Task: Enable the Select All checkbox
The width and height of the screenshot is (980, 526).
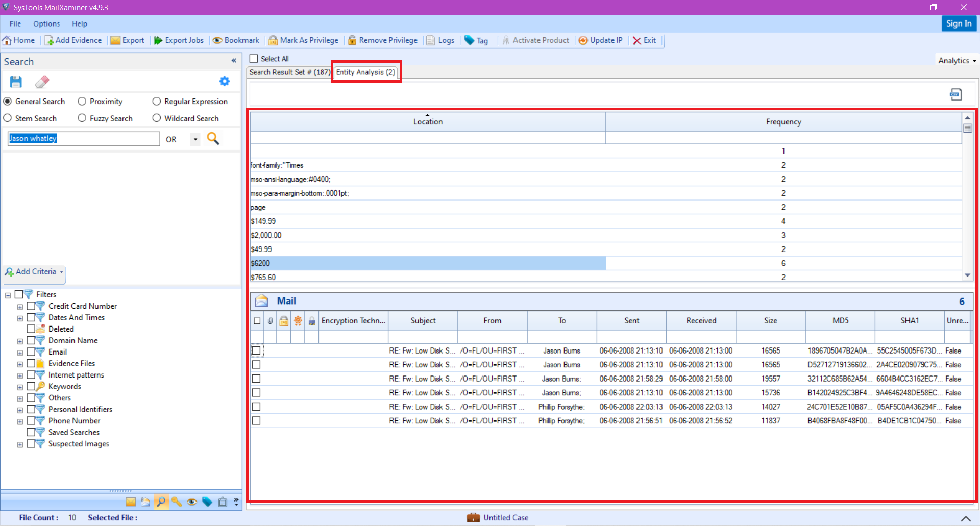Action: pyautogui.click(x=254, y=58)
